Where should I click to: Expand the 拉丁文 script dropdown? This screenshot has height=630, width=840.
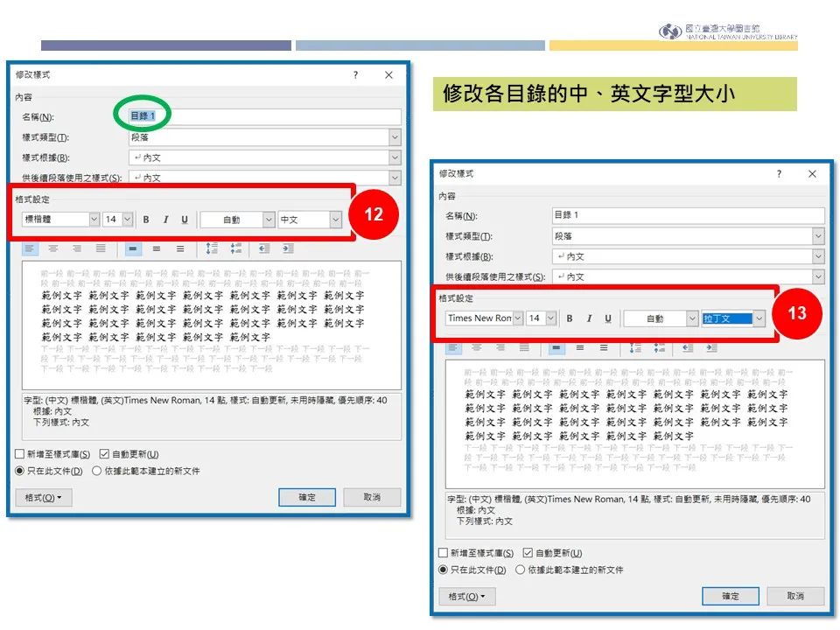759,318
